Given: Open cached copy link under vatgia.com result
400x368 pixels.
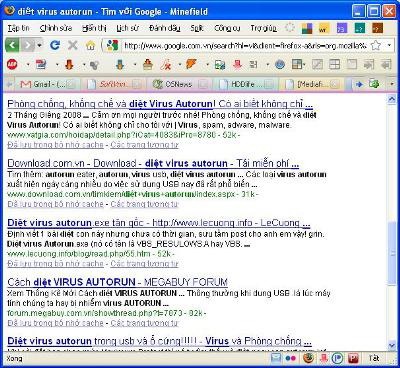Looking at the screenshot, I should point(55,145).
